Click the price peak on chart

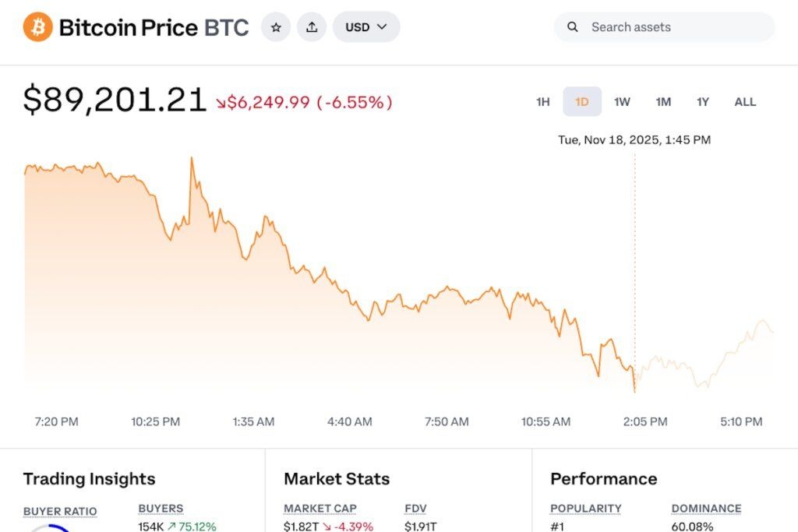192,159
